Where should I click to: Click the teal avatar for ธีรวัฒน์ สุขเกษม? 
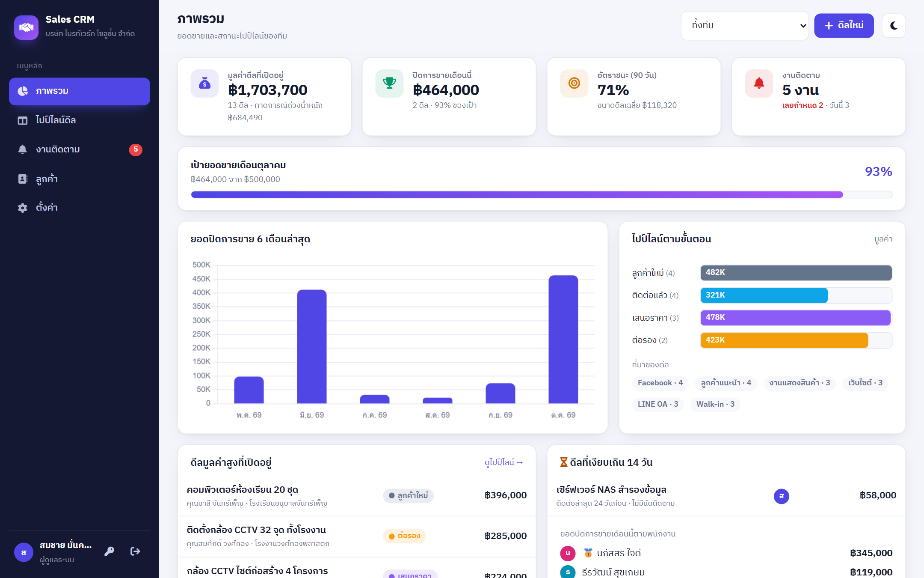point(568,572)
